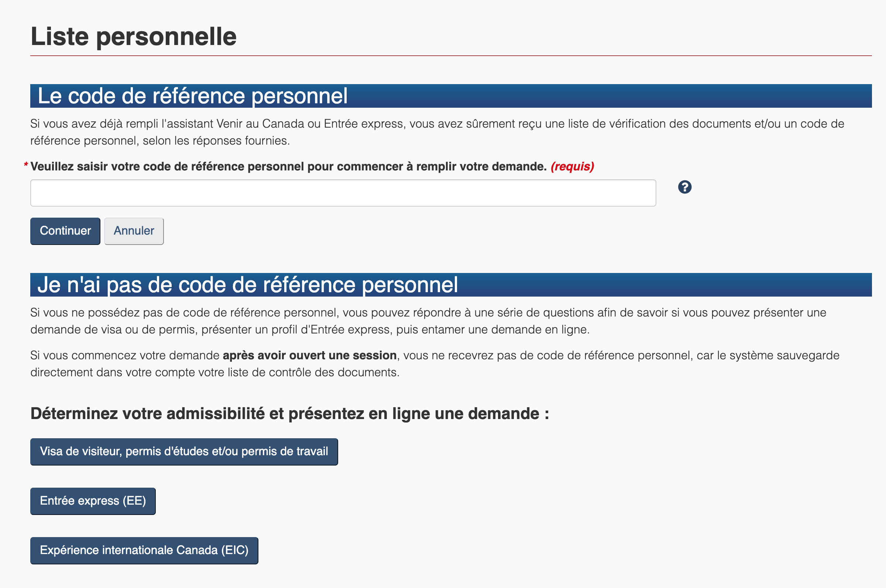
Task: Focus the personal reference code input field
Action: click(x=343, y=193)
